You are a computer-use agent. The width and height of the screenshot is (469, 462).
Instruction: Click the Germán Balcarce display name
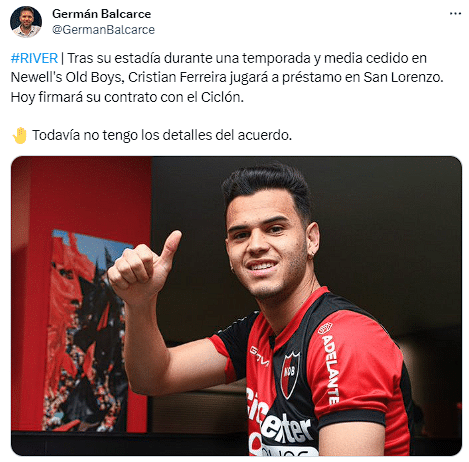click(101, 14)
